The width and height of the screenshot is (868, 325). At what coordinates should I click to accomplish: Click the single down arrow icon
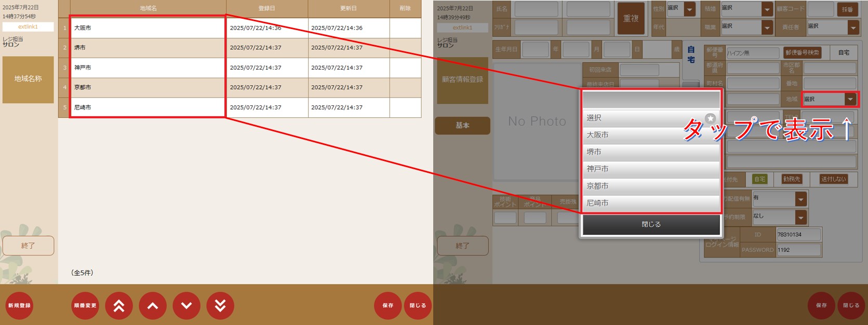pos(186,306)
